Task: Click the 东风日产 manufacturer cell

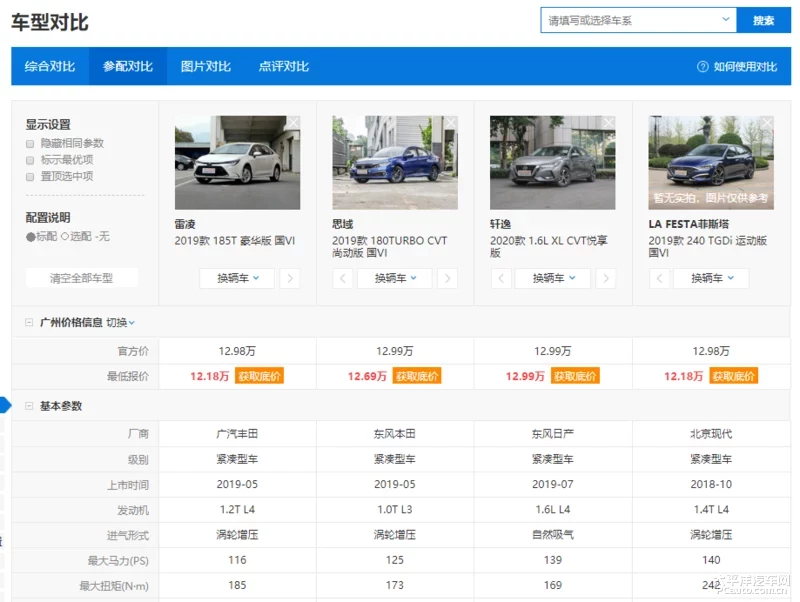Action: point(553,434)
